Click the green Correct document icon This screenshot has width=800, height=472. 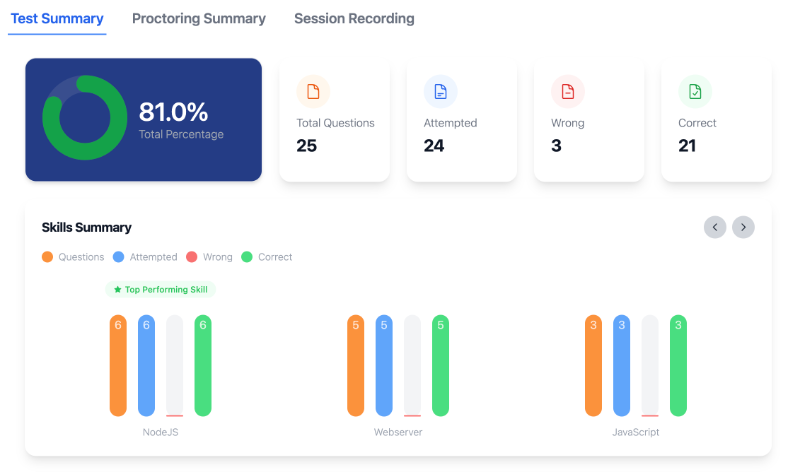695,92
